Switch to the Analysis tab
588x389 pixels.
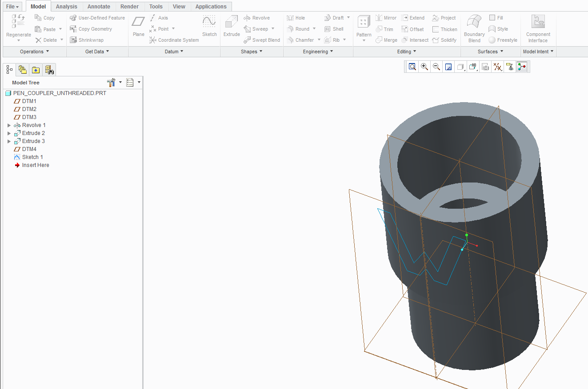[67, 7]
